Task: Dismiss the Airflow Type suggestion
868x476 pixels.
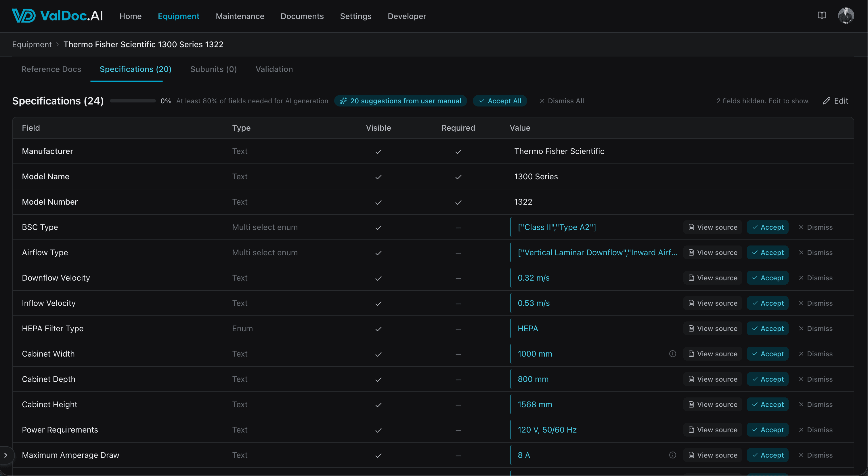Action: pos(815,252)
